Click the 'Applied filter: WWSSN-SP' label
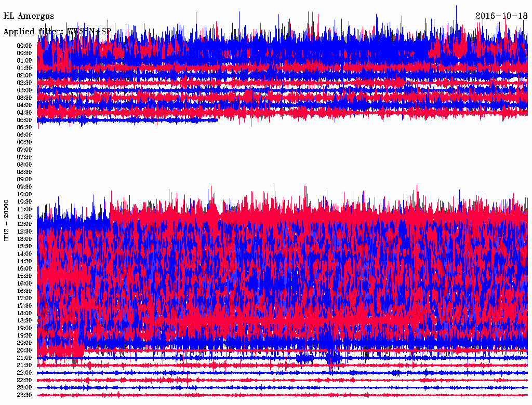The width and height of the screenshot is (532, 405). (x=57, y=31)
